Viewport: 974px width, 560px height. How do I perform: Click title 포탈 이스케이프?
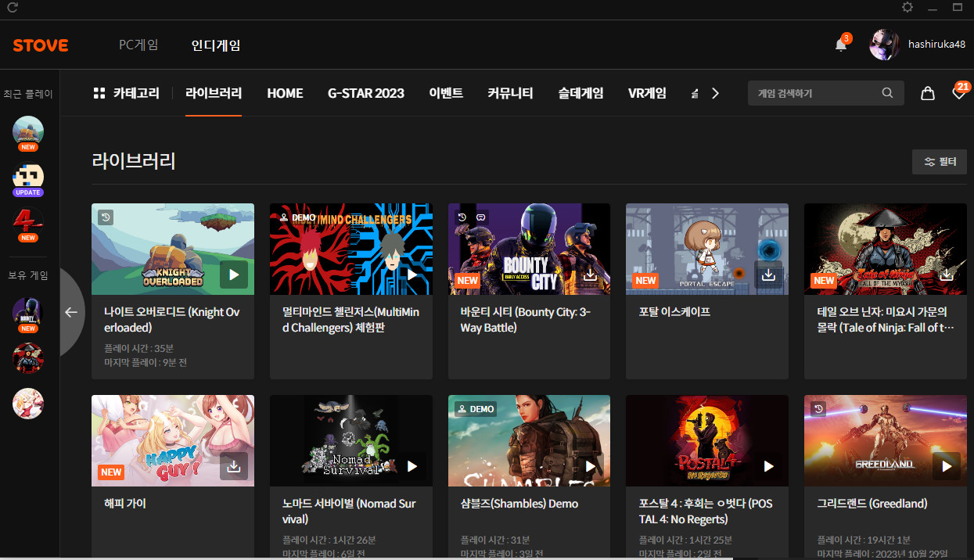(674, 312)
